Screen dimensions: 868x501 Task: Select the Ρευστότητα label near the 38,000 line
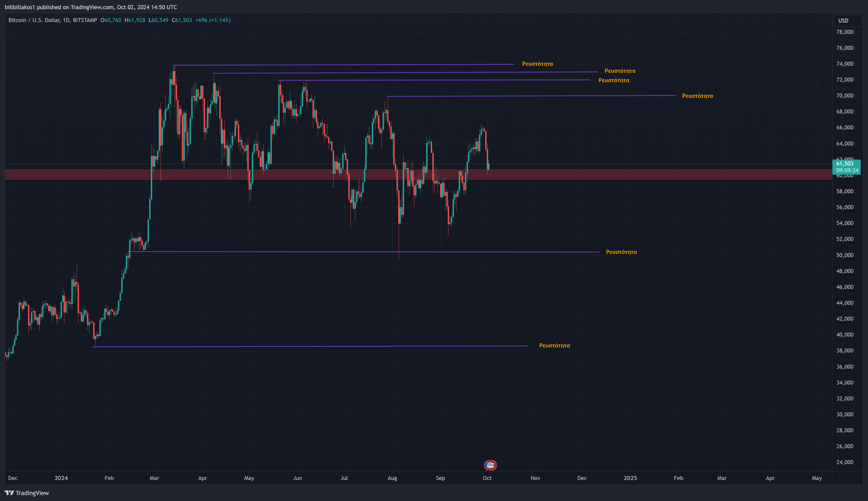coord(554,345)
